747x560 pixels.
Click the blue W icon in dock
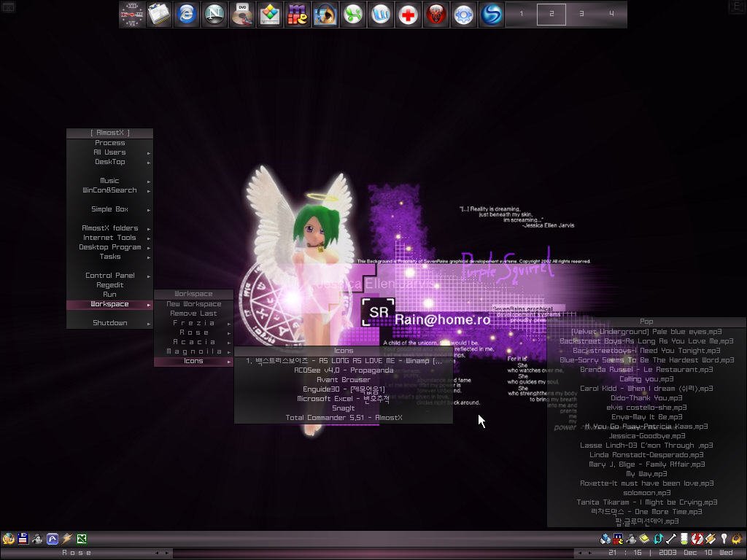(380, 15)
